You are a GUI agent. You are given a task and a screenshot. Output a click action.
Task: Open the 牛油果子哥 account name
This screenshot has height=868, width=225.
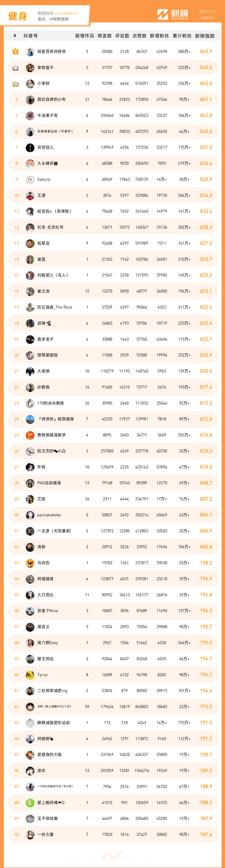click(47, 116)
